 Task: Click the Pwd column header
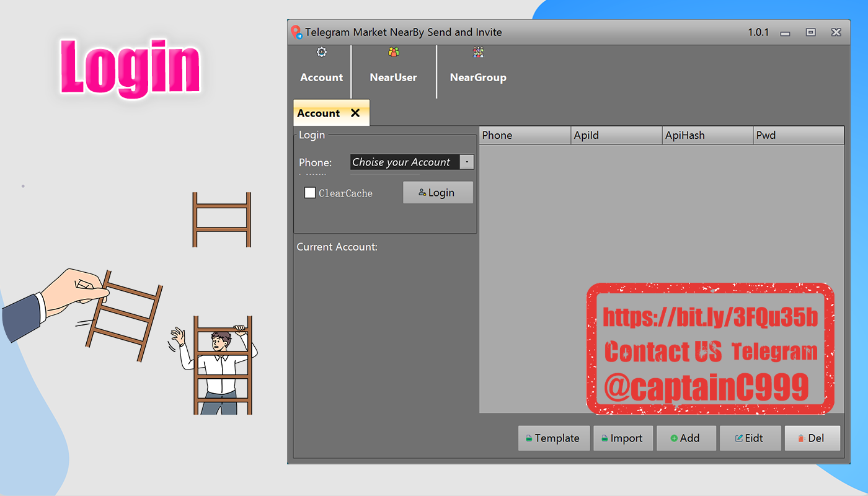coord(799,135)
